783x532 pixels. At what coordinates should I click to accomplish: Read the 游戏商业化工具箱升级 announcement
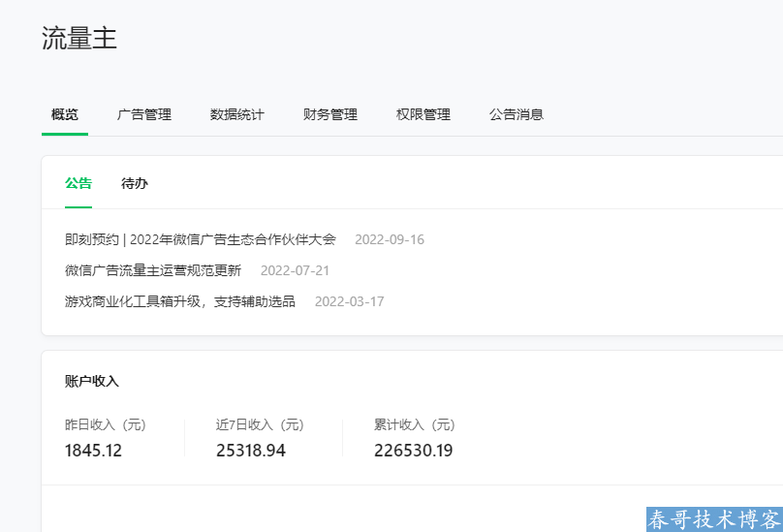[x=180, y=301]
